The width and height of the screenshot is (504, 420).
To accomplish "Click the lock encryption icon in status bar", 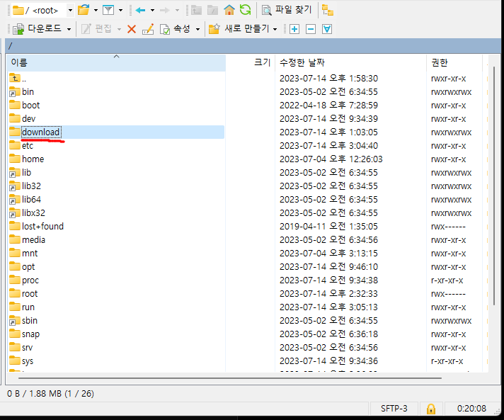I will coord(430,409).
